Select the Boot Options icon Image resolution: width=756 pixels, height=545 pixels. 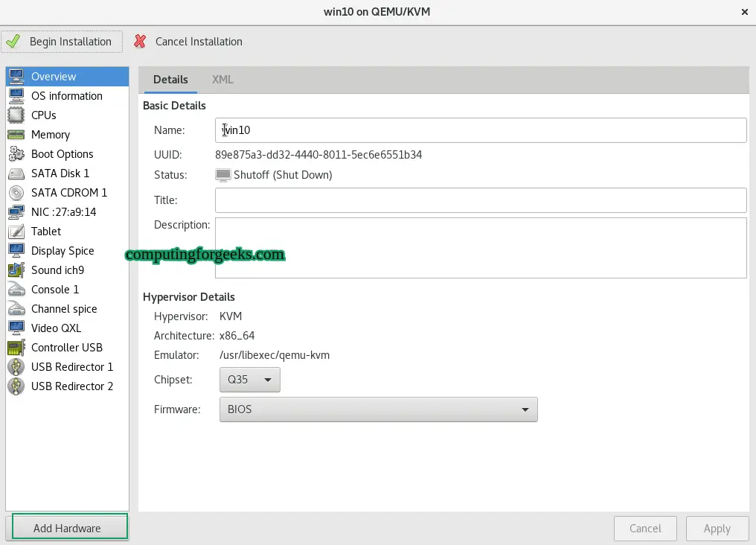point(16,153)
